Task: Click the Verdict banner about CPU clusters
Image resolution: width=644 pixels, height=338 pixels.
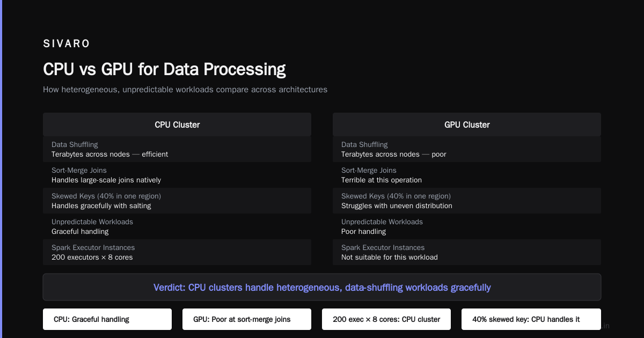Action: (x=322, y=287)
